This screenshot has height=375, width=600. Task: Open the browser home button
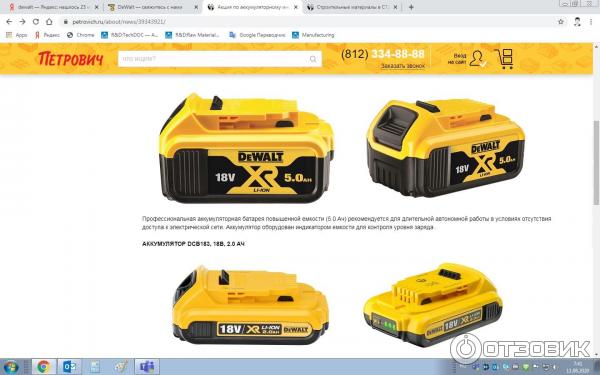[49, 22]
